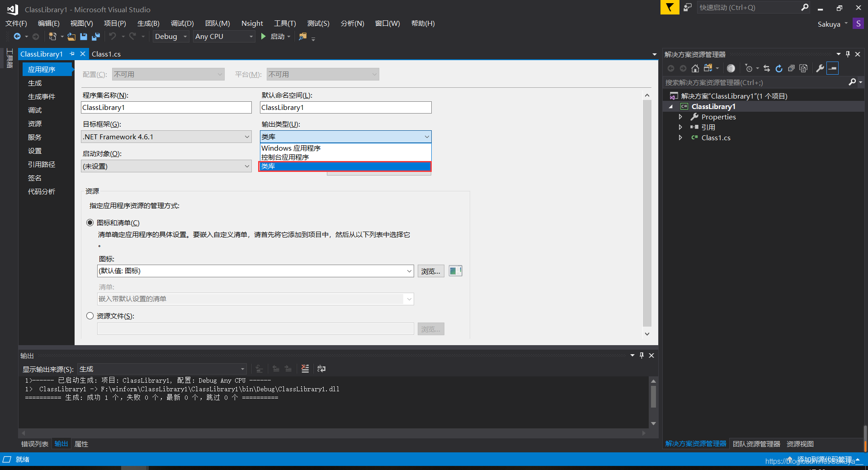Click the Pending Changes Filter clock icon
868x470 pixels.
coord(749,68)
